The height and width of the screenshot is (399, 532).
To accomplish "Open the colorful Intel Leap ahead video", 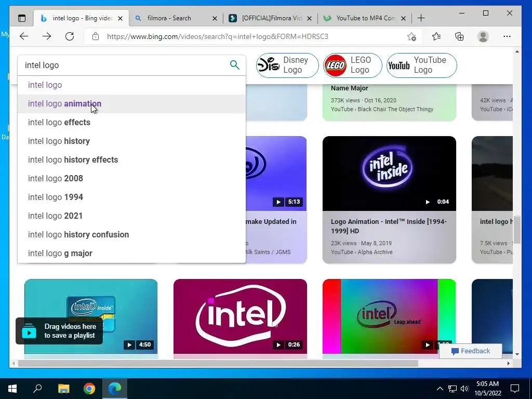I will (389, 316).
